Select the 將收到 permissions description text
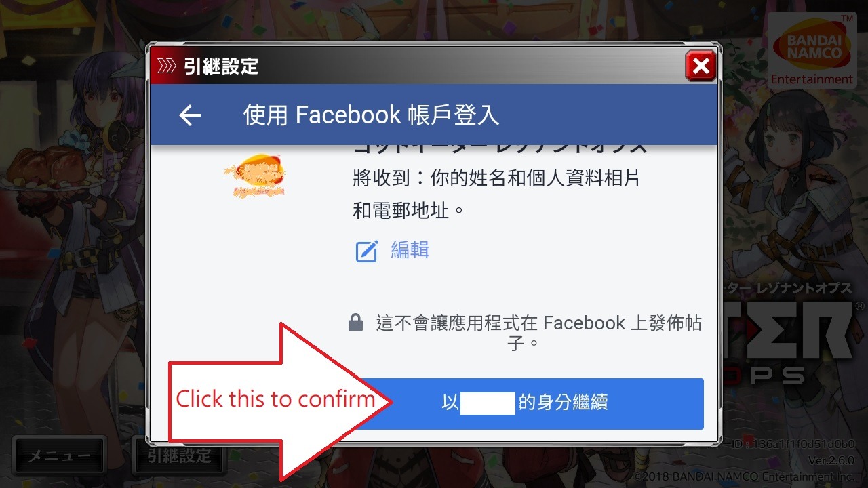Viewport: 868px width, 488px height. [x=496, y=195]
